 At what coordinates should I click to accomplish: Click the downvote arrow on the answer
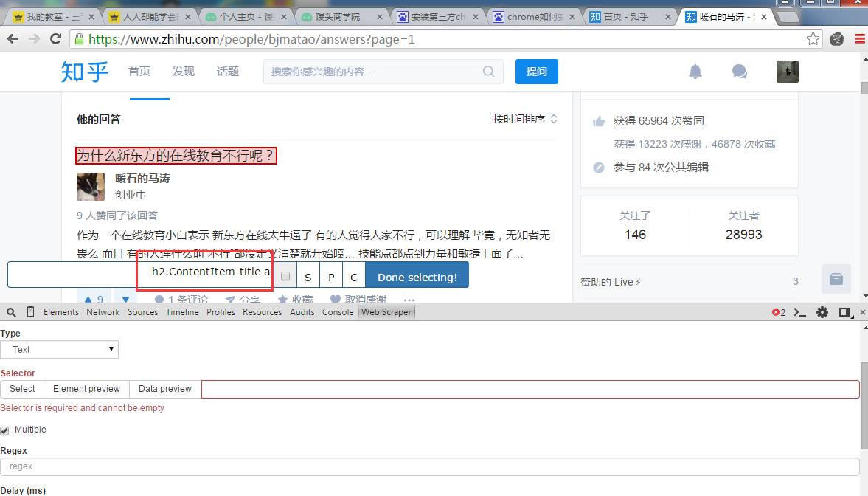[x=125, y=300]
